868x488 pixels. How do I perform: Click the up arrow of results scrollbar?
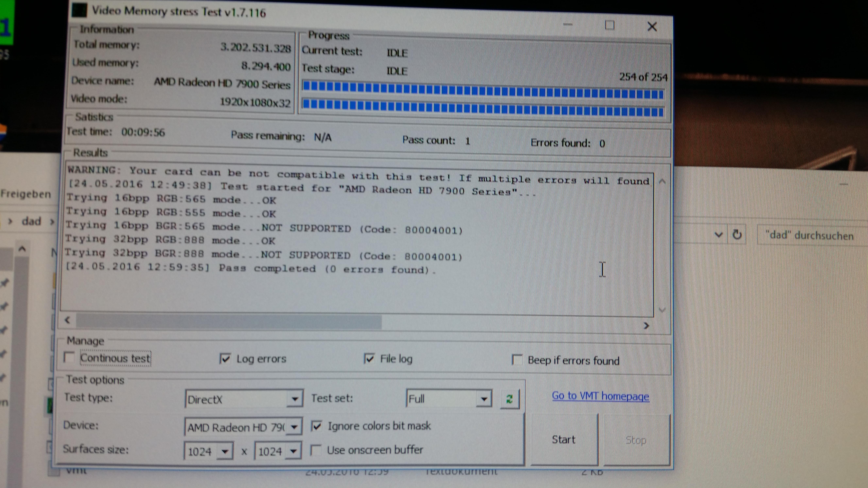pyautogui.click(x=662, y=182)
